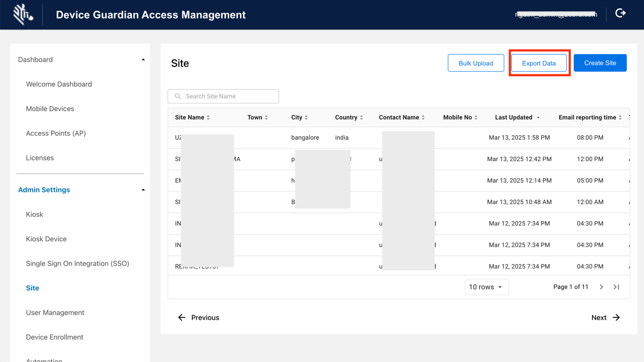Jump to last page icon
Viewport: 644px width, 362px height.
616,287
